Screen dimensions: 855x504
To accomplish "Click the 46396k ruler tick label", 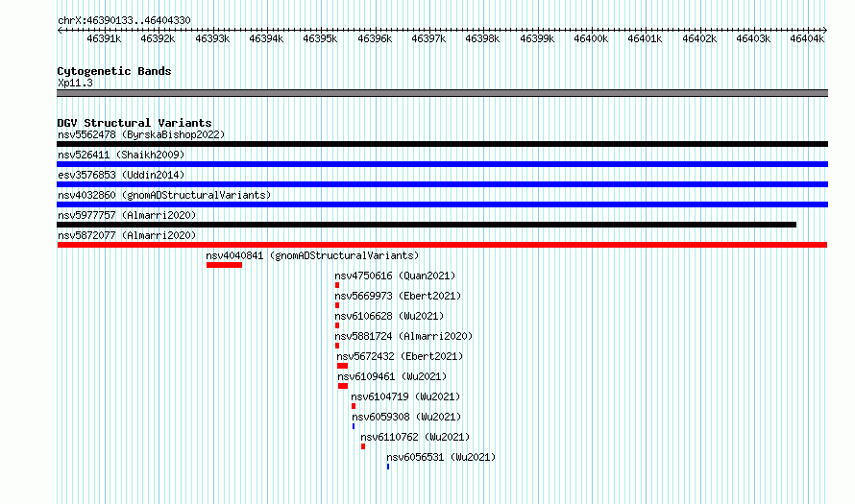I will (376, 38).
